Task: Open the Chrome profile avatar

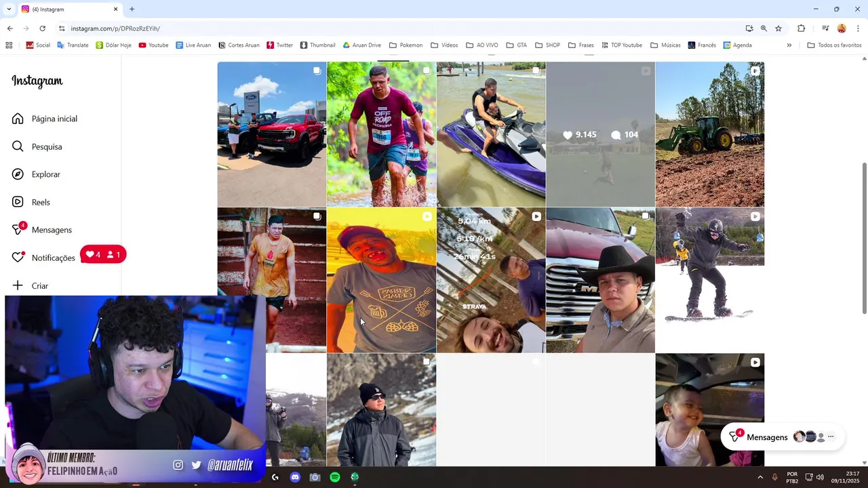Action: pos(842,28)
